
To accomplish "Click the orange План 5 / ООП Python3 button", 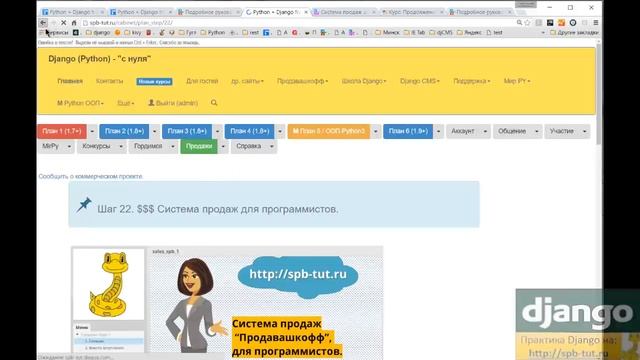I will (329, 131).
